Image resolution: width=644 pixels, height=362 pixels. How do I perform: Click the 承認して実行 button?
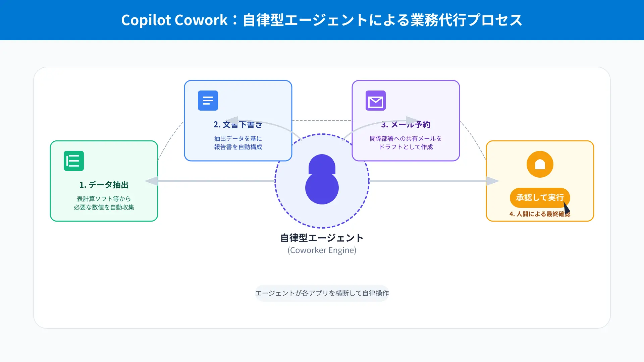pos(540,198)
